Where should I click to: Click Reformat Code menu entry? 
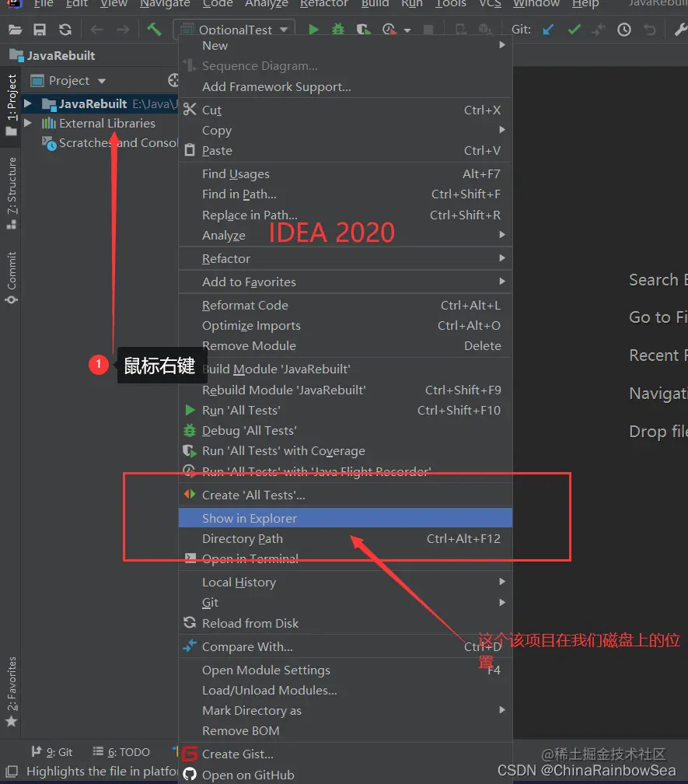pyautogui.click(x=345, y=305)
